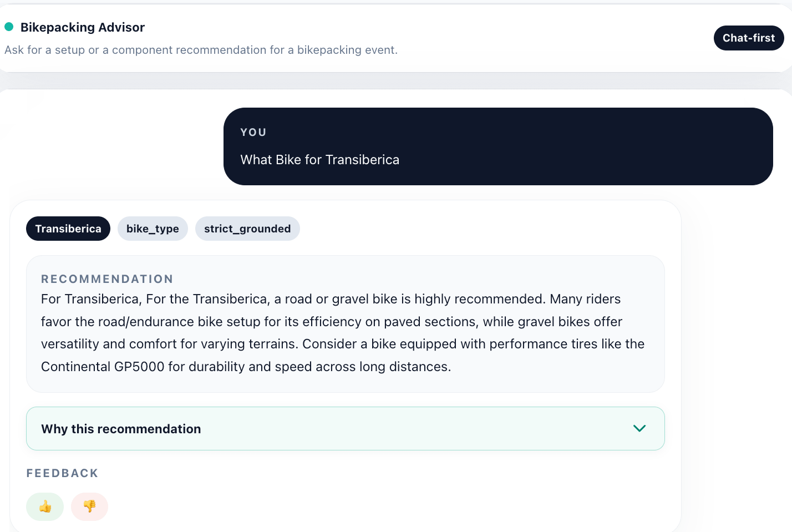792x532 pixels.
Task: Open the Why this recommendation section
Action: (345, 429)
